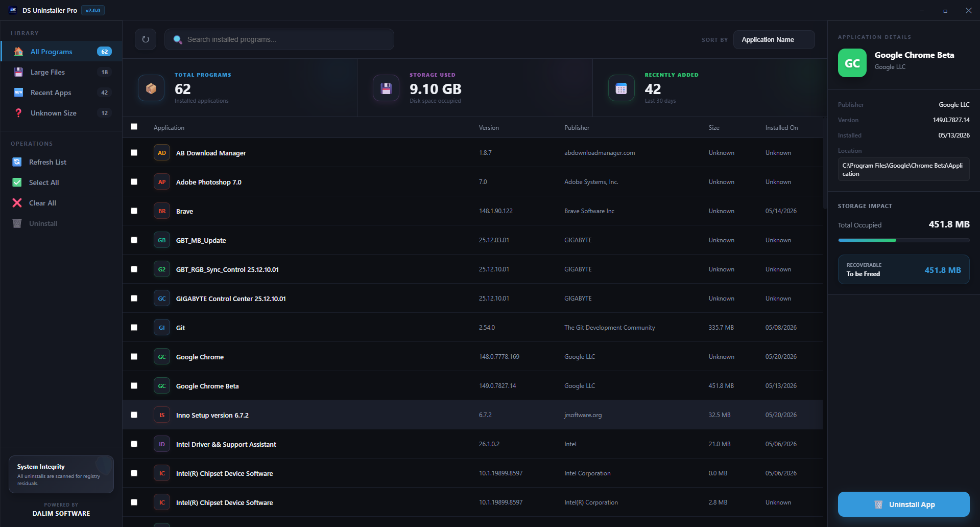Click the IS icon for Inno Setup
980x527 pixels.
(162, 415)
